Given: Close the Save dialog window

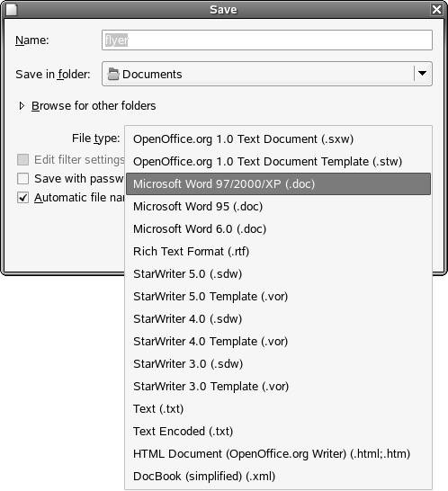Looking at the screenshot, I should 436,9.
